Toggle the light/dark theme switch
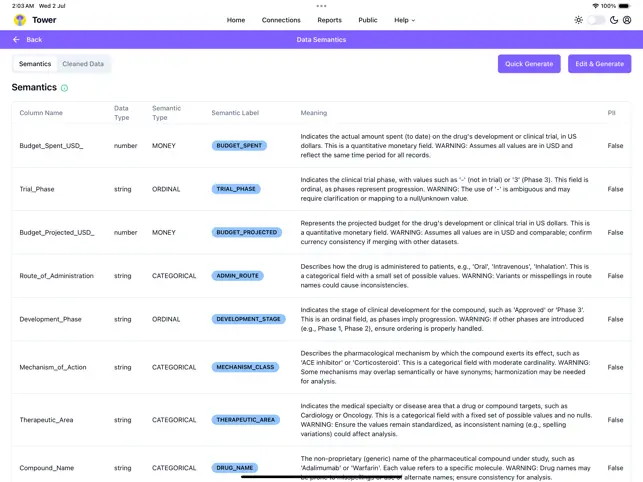Image resolution: width=643 pixels, height=482 pixels. coord(596,20)
